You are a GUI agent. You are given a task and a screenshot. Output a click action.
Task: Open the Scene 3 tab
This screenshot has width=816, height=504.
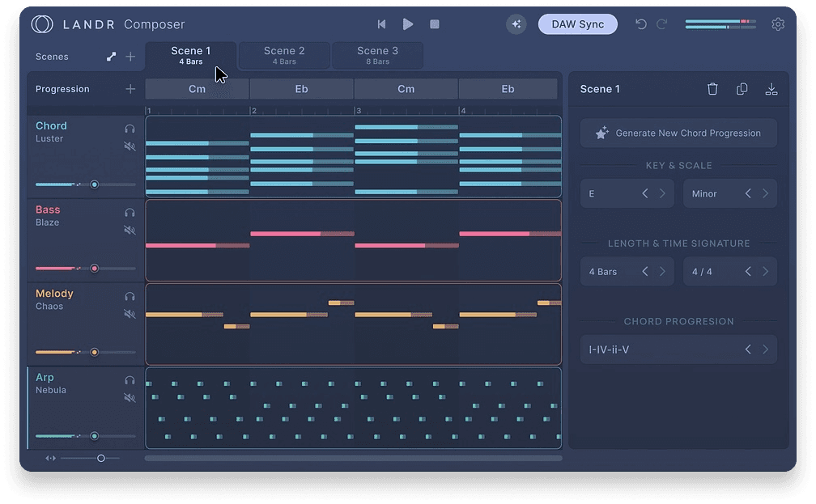tap(377, 54)
